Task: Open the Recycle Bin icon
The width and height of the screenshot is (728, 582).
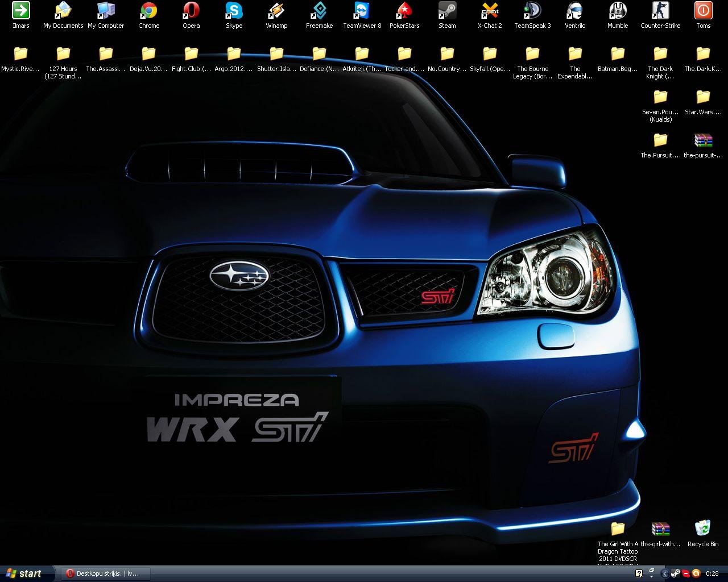Action: coord(703,533)
